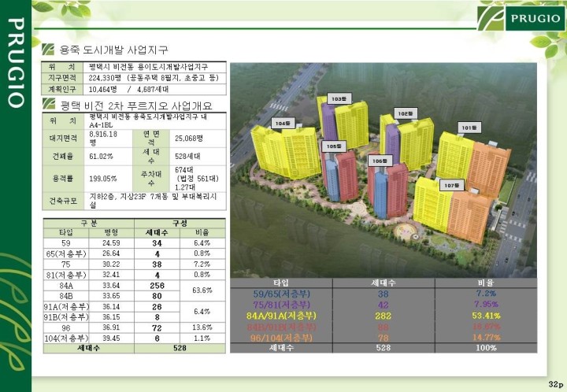Select the 1.1% ratio cell
Image resolution: width=567 pixels, height=392 pixels.
[x=202, y=338]
